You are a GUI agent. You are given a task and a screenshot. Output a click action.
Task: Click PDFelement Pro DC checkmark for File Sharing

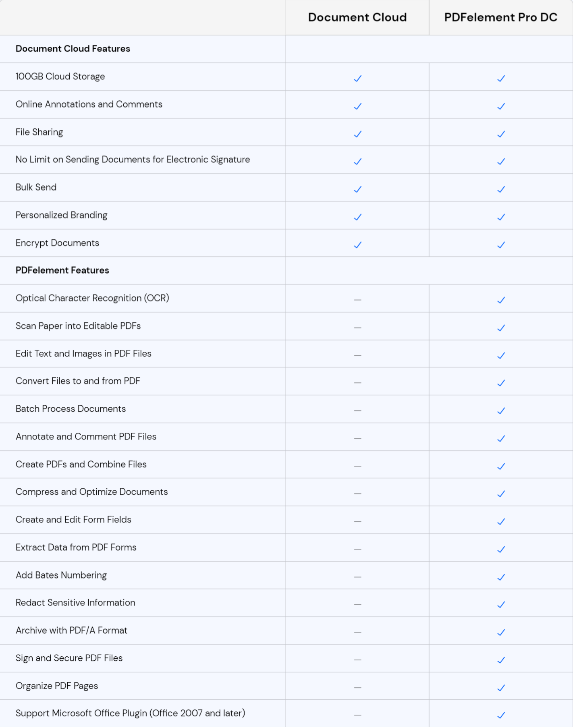pos(501,134)
